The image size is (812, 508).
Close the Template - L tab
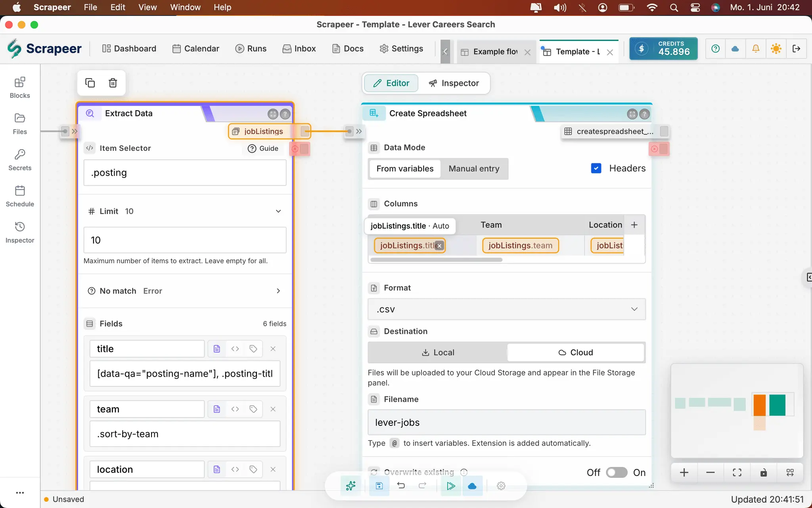[610, 52]
